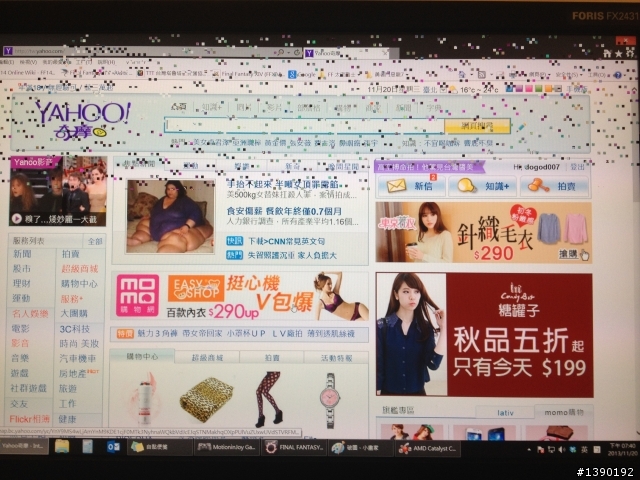Select the lativ tab in 旗艦專區

(505, 413)
